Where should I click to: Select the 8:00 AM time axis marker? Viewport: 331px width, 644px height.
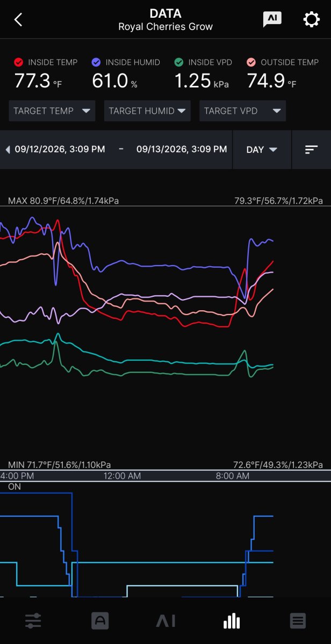coord(232,476)
